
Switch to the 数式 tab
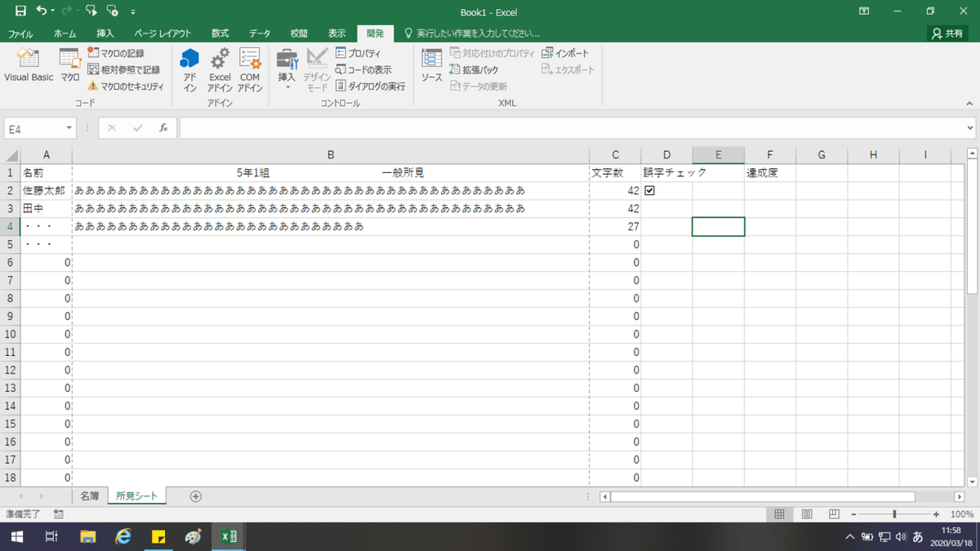pos(220,33)
